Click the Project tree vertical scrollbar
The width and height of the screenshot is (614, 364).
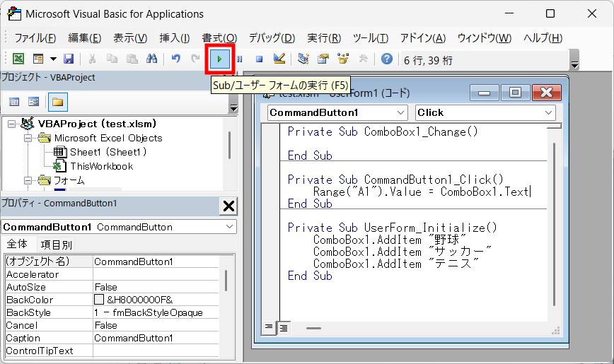pos(229,145)
